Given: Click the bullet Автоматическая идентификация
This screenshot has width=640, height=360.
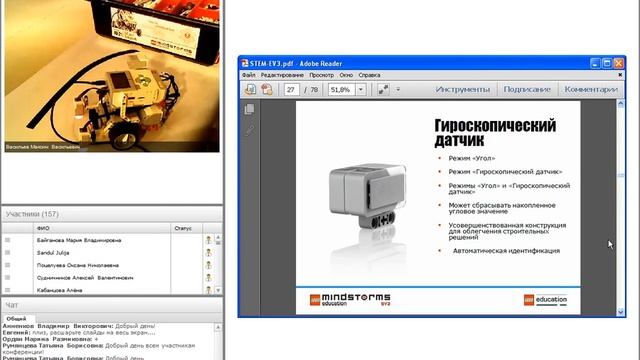Looking at the screenshot, I should (x=506, y=251).
